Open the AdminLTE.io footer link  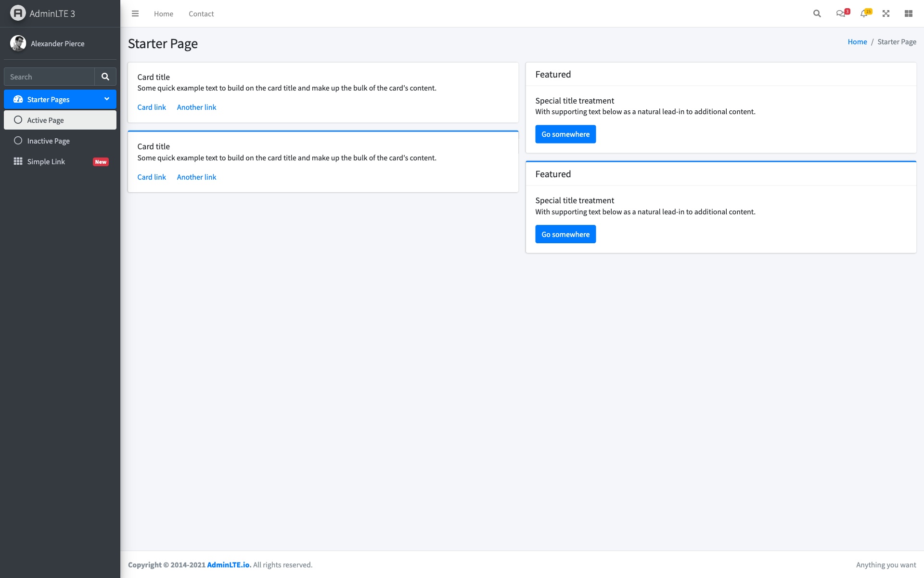(229, 565)
